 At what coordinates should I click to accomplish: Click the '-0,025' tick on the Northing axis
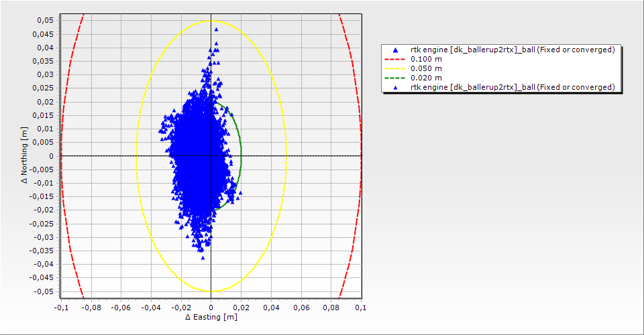coord(42,224)
